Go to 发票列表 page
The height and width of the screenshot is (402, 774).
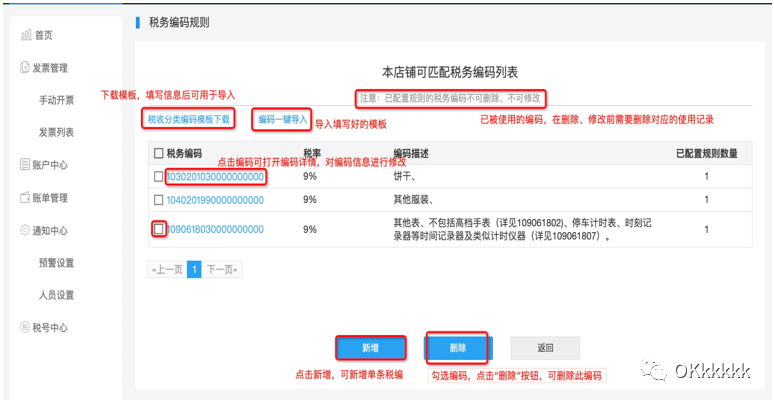[x=56, y=132]
